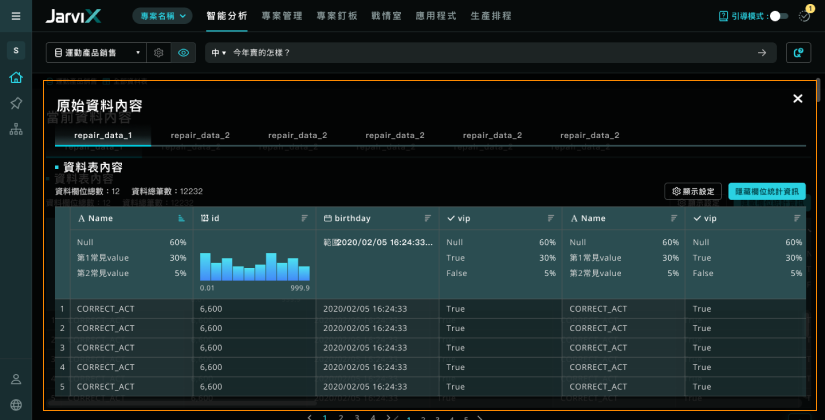Click the birthday cell in row 3
This screenshot has height=420, width=825.
click(377, 347)
